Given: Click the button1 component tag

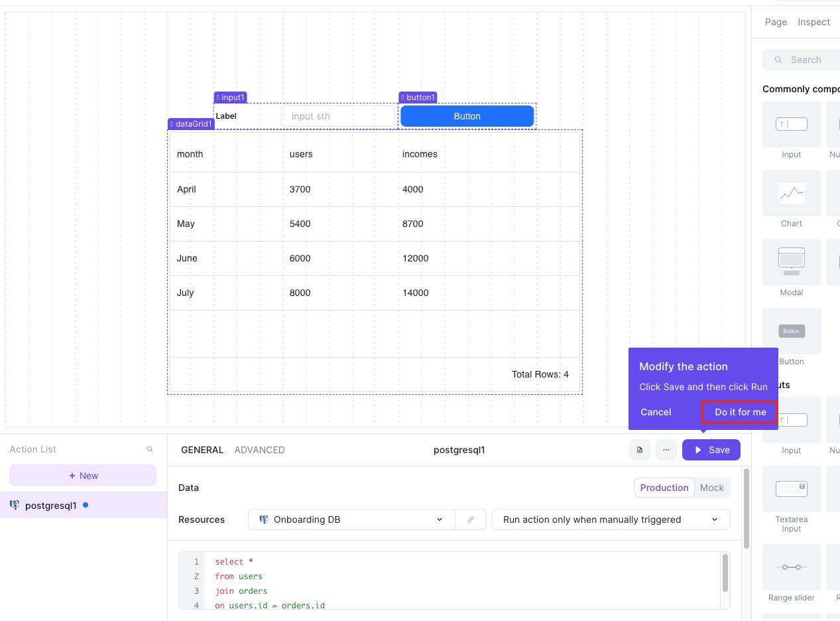Looking at the screenshot, I should pyautogui.click(x=418, y=98).
